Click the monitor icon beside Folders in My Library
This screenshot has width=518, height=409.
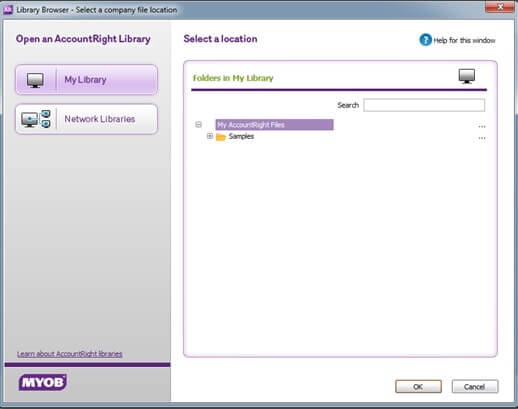coord(467,76)
